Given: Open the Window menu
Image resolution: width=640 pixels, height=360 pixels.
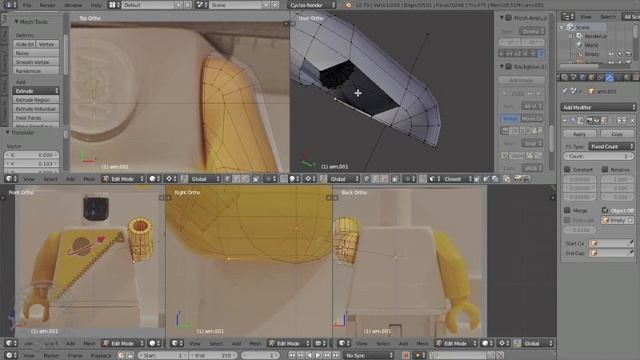Looking at the screenshot, I should [x=73, y=5].
